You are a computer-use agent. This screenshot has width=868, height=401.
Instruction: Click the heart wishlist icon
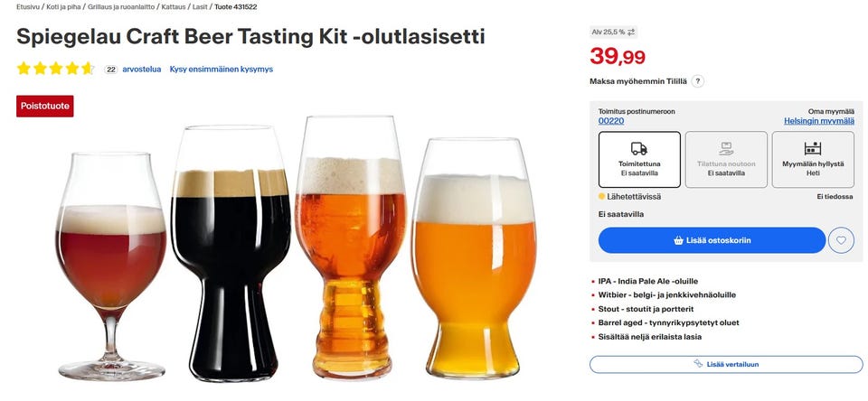pyautogui.click(x=841, y=240)
